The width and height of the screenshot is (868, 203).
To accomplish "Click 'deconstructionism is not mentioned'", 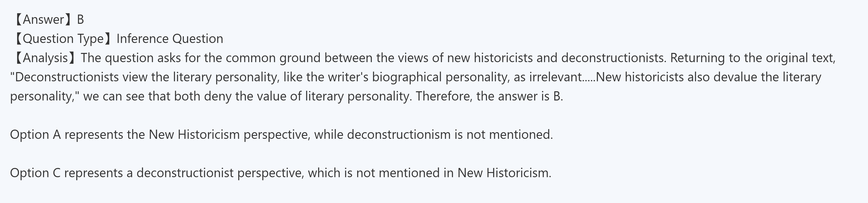I will point(449,134).
